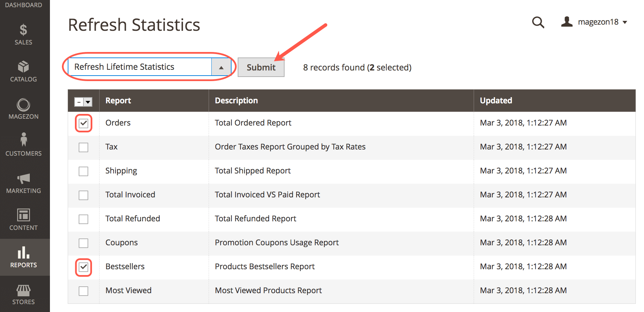
Task: Click the Updated column header
Action: click(x=496, y=100)
